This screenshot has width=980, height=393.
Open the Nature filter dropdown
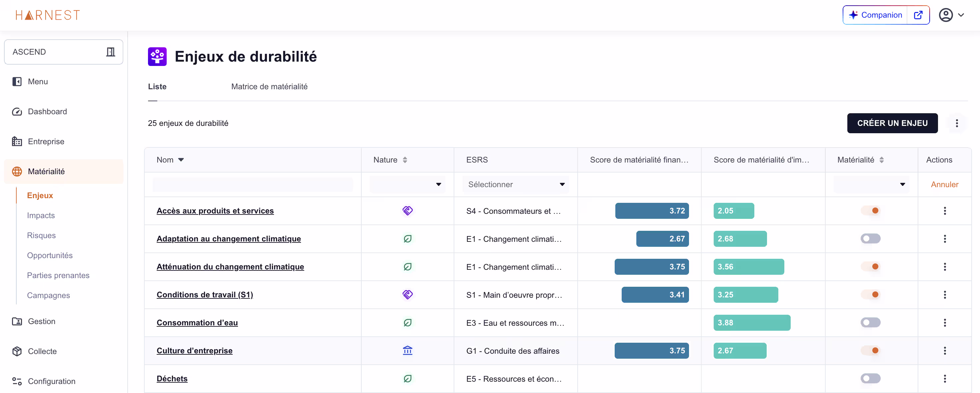click(x=407, y=184)
